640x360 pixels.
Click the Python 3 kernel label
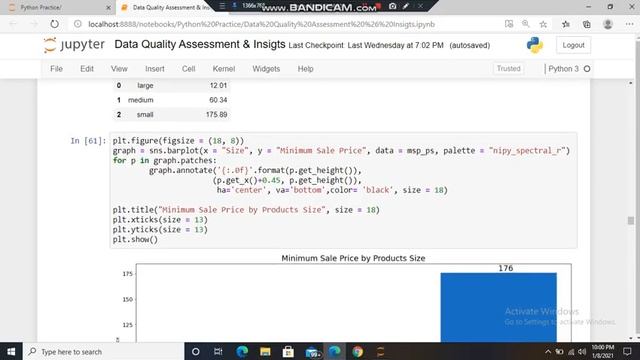pyautogui.click(x=563, y=69)
